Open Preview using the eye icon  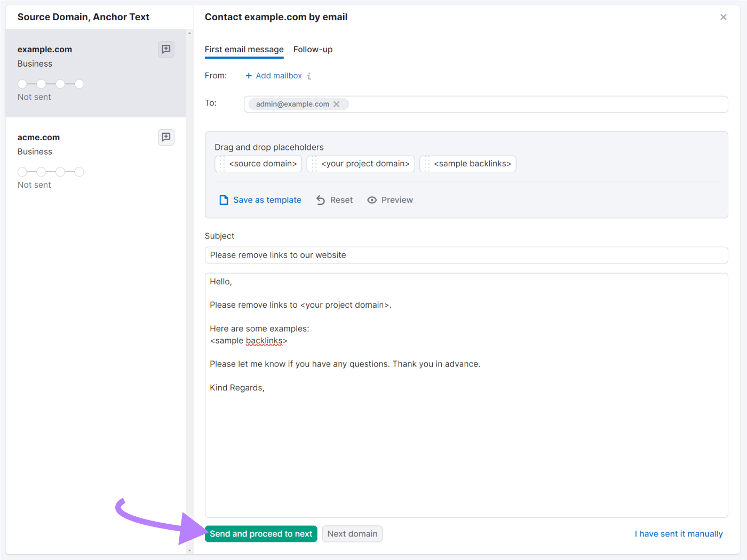click(372, 199)
